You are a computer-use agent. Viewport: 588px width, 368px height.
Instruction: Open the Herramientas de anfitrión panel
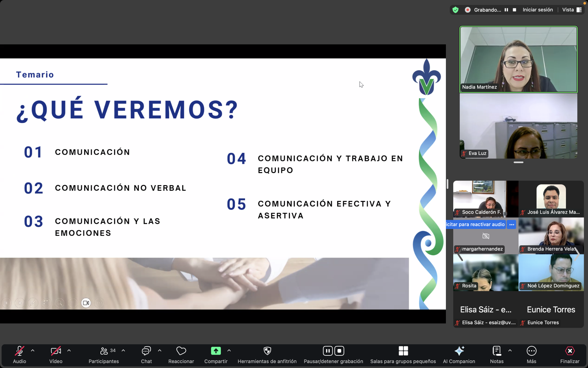[x=267, y=354]
